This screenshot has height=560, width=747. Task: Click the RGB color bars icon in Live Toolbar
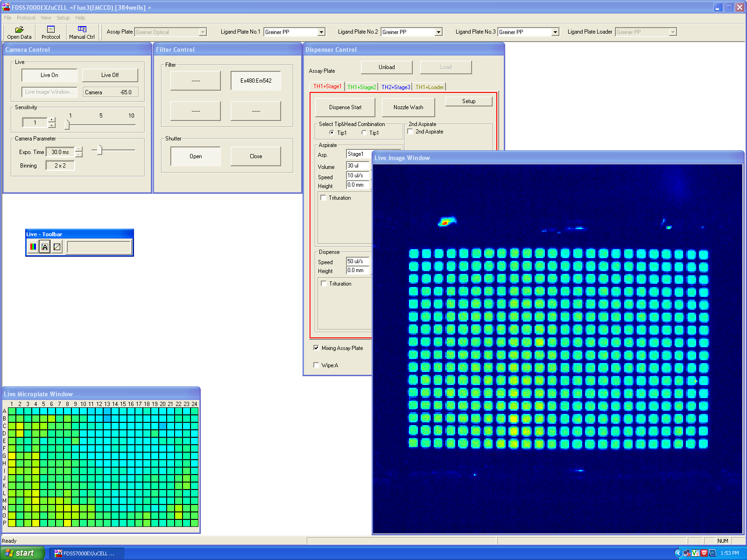(x=33, y=247)
